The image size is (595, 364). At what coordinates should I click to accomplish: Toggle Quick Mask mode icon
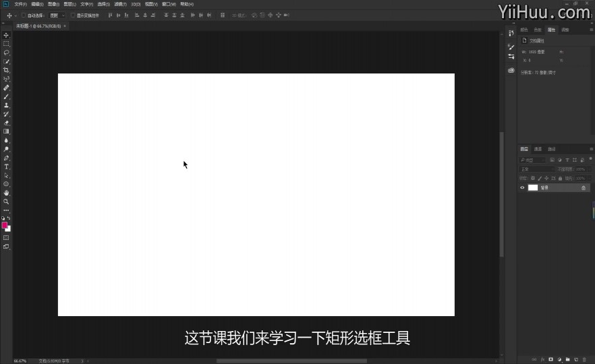(x=6, y=238)
